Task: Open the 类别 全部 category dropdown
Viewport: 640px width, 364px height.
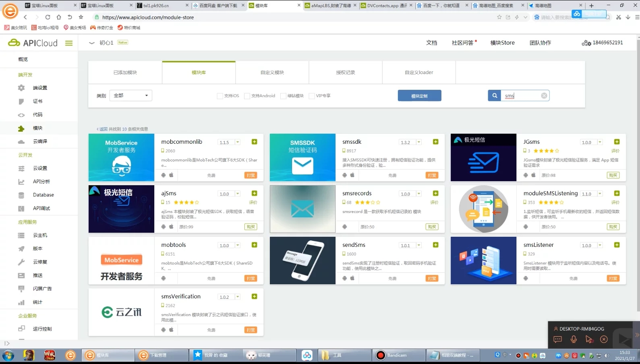Action: click(130, 96)
